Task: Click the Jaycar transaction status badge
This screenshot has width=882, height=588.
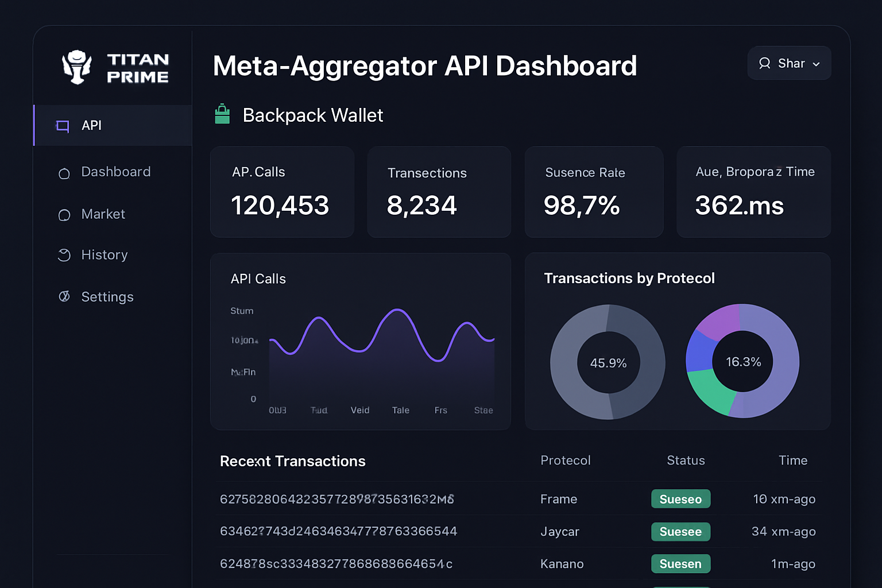Action: coord(680,532)
